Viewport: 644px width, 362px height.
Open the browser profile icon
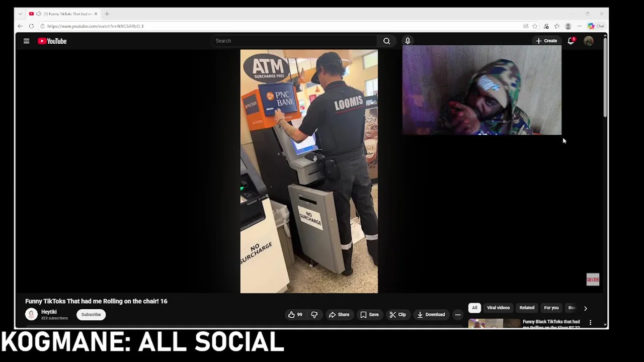(x=568, y=26)
